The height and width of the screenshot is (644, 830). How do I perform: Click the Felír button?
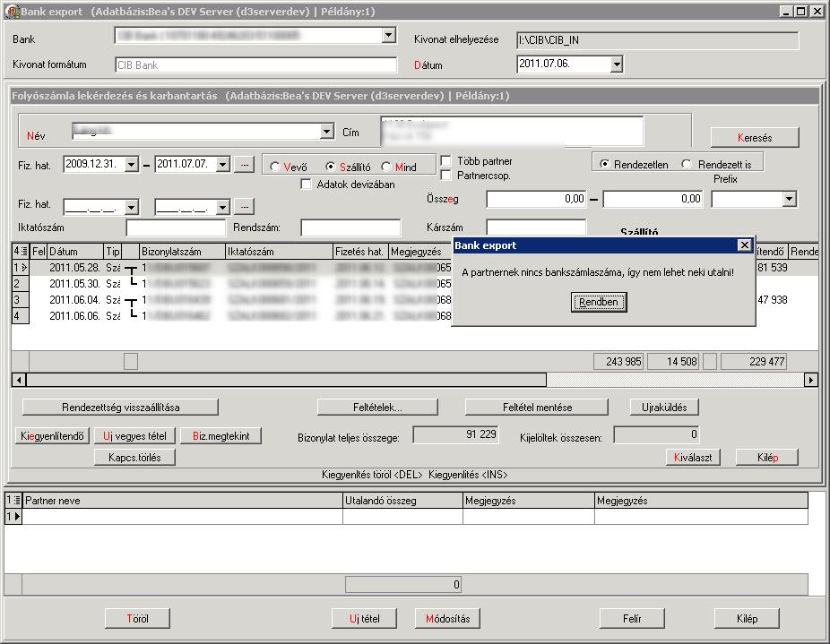632,618
